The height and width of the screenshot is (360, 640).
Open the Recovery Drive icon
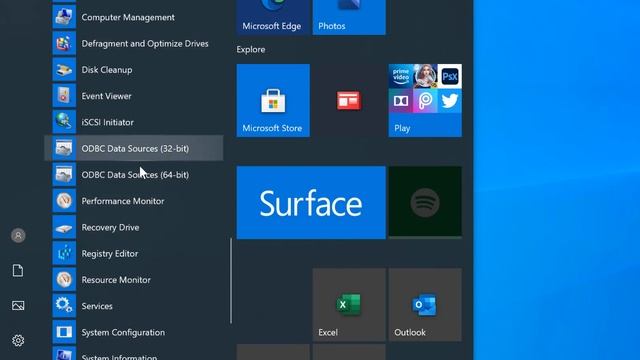pyautogui.click(x=64, y=227)
